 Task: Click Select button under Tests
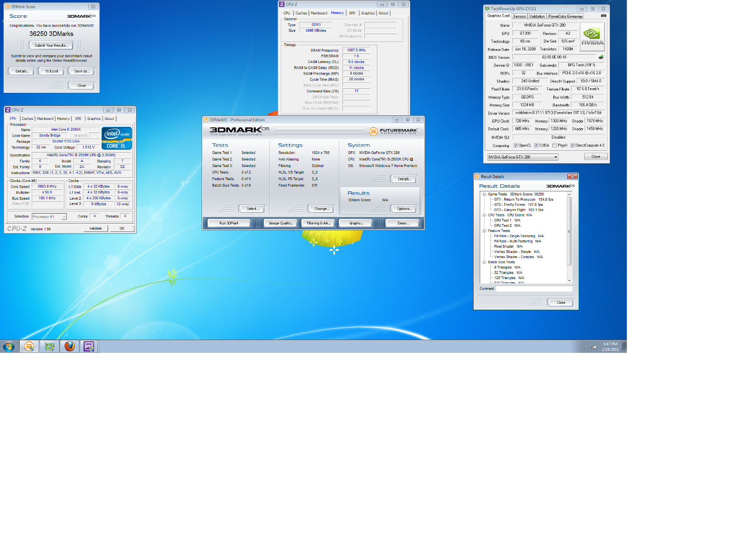click(x=252, y=209)
